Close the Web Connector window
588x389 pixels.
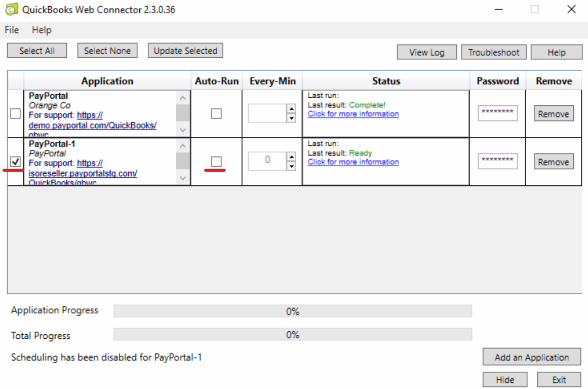[571, 10]
